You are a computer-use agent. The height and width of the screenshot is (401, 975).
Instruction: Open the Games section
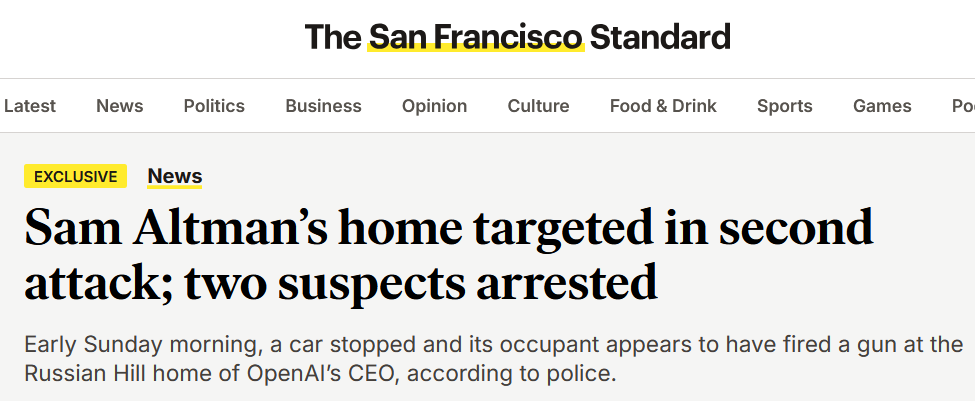[x=882, y=106]
